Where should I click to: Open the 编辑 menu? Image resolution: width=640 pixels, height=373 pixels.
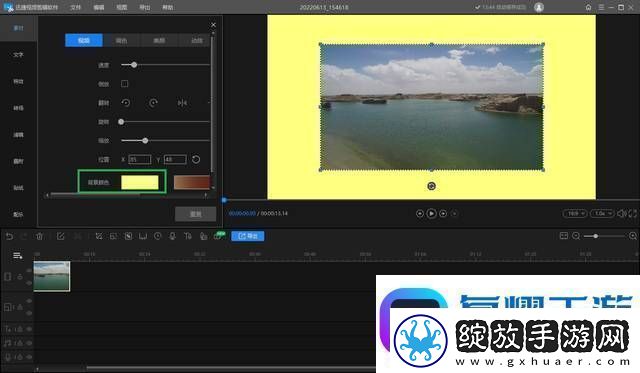pyautogui.click(x=98, y=7)
